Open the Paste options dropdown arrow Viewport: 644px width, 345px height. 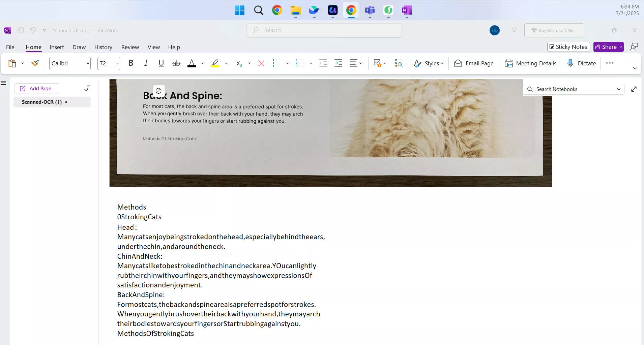pyautogui.click(x=23, y=63)
